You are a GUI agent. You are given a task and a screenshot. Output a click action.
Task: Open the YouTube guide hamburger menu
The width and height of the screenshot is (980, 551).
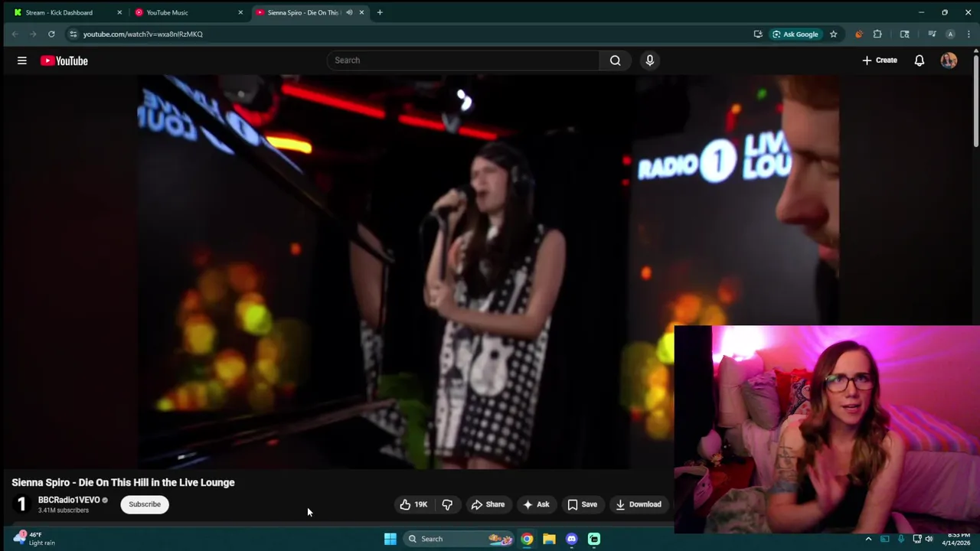[x=22, y=60]
